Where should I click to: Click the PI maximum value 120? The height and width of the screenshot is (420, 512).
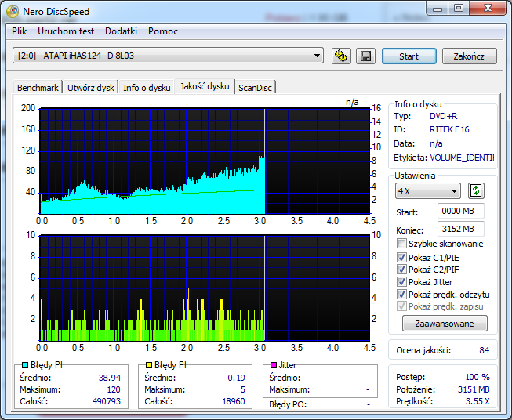pos(114,389)
